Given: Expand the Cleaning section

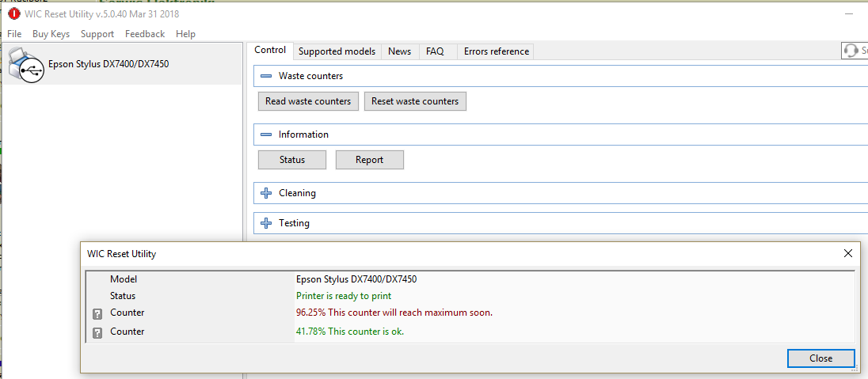Looking at the screenshot, I should [266, 193].
